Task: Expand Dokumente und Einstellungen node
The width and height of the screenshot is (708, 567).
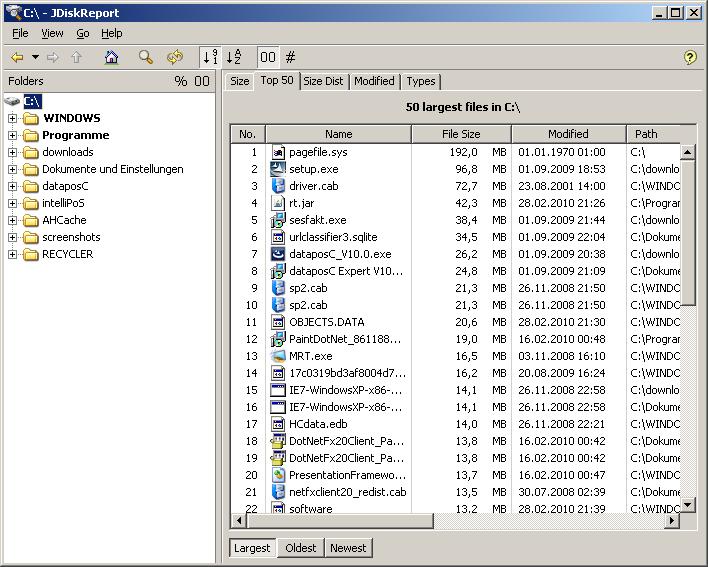Action: pos(13,169)
